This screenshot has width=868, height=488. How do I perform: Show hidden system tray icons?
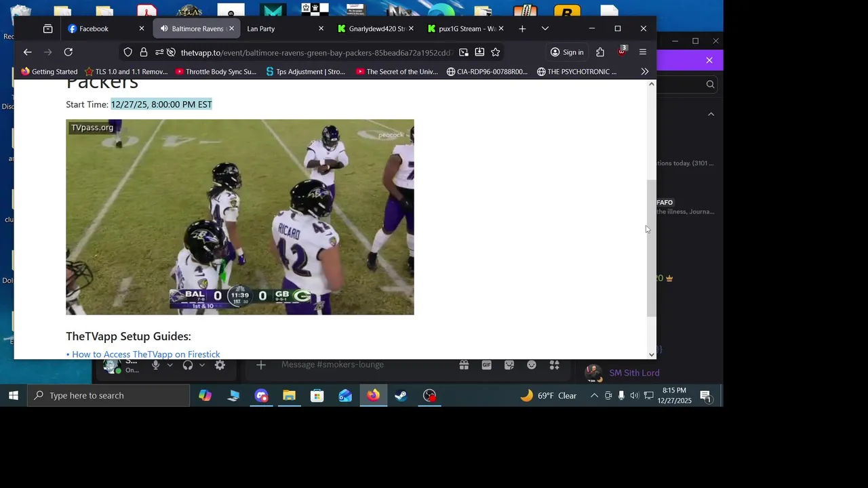pos(594,395)
